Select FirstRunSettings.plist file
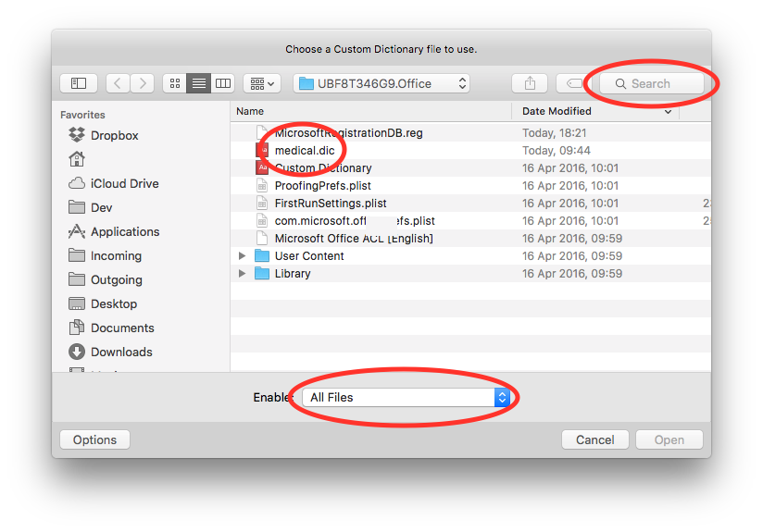 tap(470, 204)
